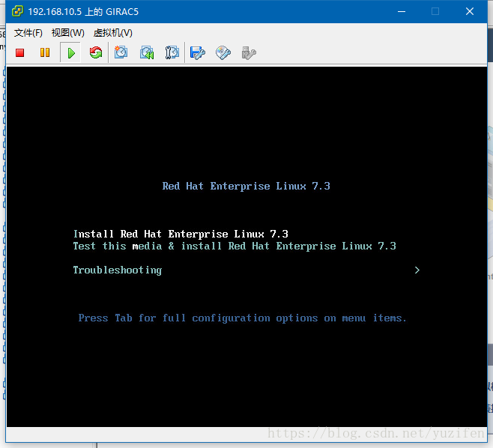Click the CD/DVD drive connection icon
The height and width of the screenshot is (448, 493).
(223, 53)
